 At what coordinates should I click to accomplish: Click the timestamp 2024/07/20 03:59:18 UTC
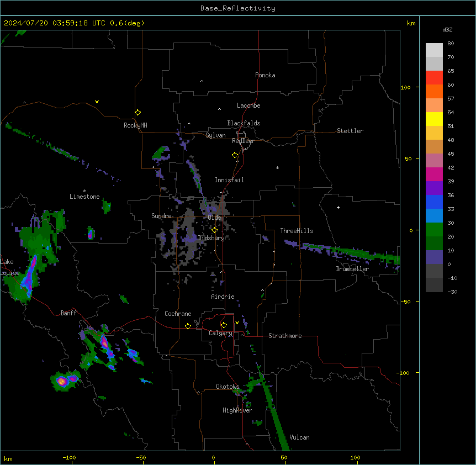(x=55, y=23)
